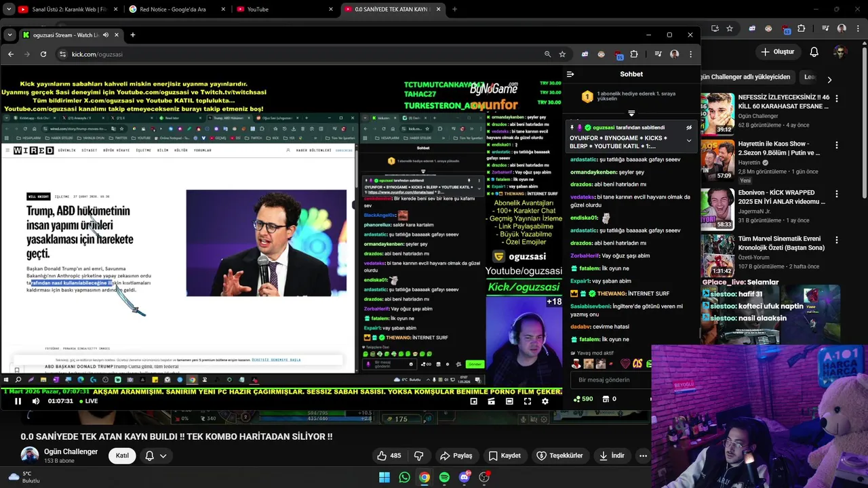Like the video with 485 likes

point(389,455)
